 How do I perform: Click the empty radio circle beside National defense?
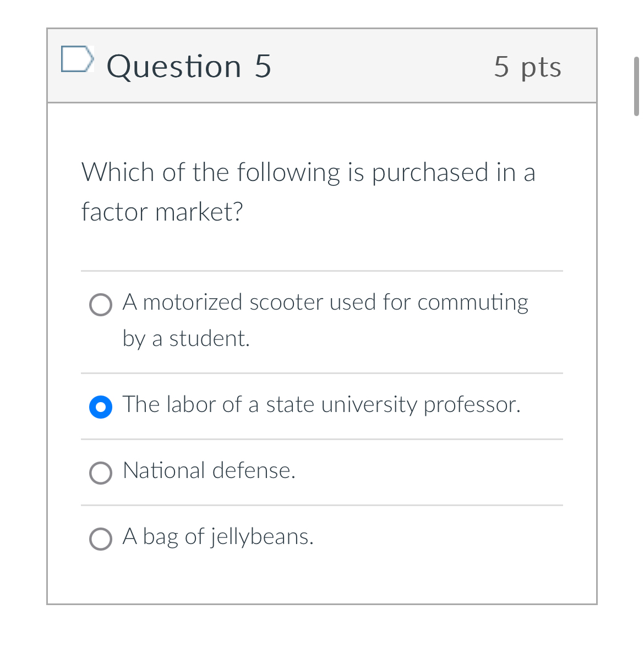(x=100, y=473)
